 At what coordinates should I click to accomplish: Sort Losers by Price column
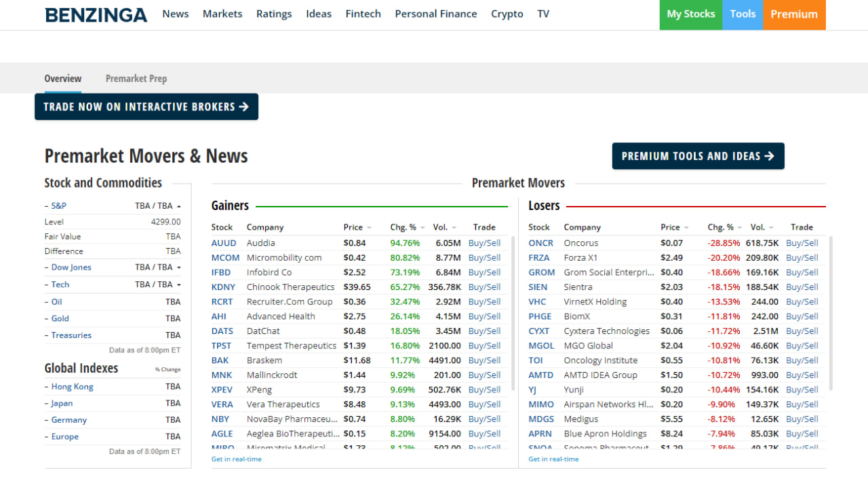[675, 228]
